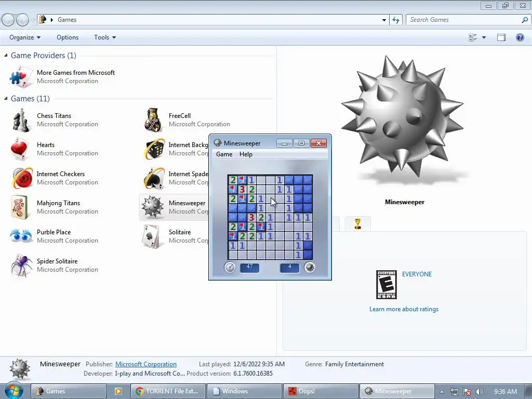
Task: Click the Minesweeper timer clock icon
Action: click(x=230, y=268)
